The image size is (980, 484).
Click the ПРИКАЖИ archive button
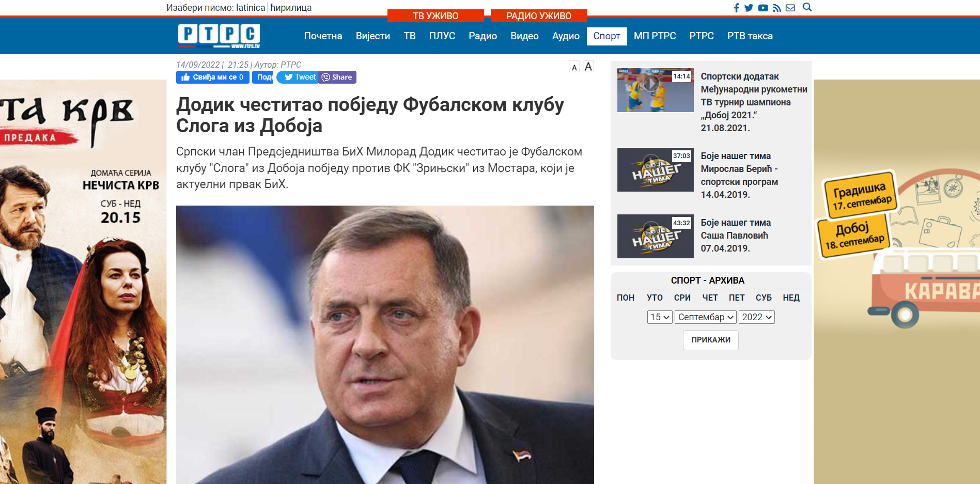[x=711, y=340]
